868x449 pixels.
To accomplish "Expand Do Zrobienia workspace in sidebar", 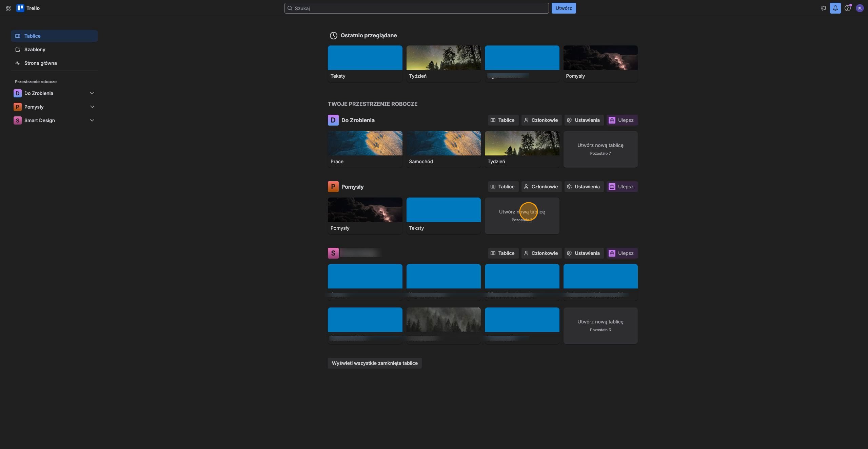I will (x=92, y=93).
